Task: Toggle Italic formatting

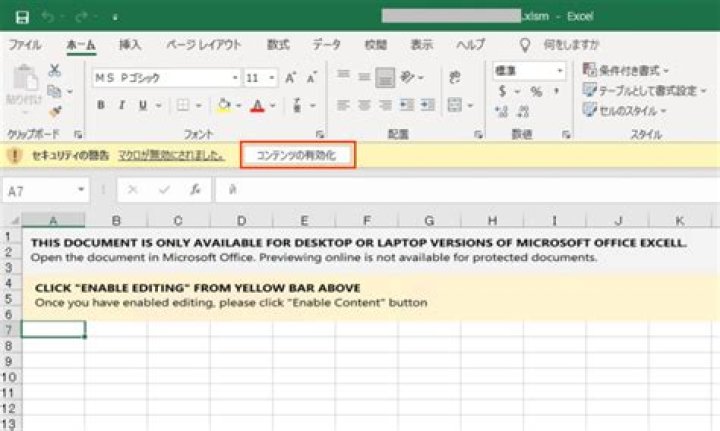Action: click(122, 105)
